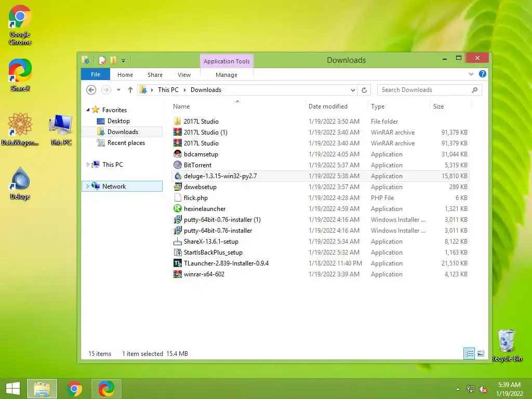Show hidden system tray icons

458,389
